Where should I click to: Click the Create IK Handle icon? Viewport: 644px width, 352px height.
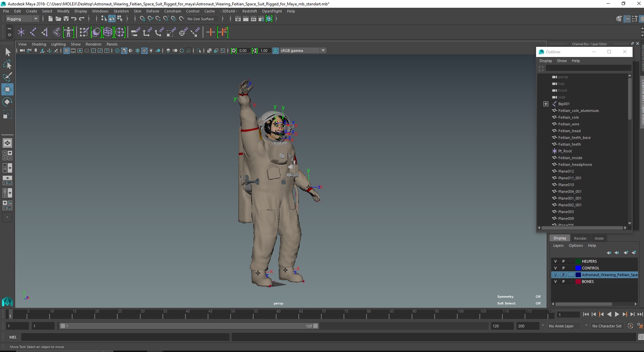coord(45,32)
